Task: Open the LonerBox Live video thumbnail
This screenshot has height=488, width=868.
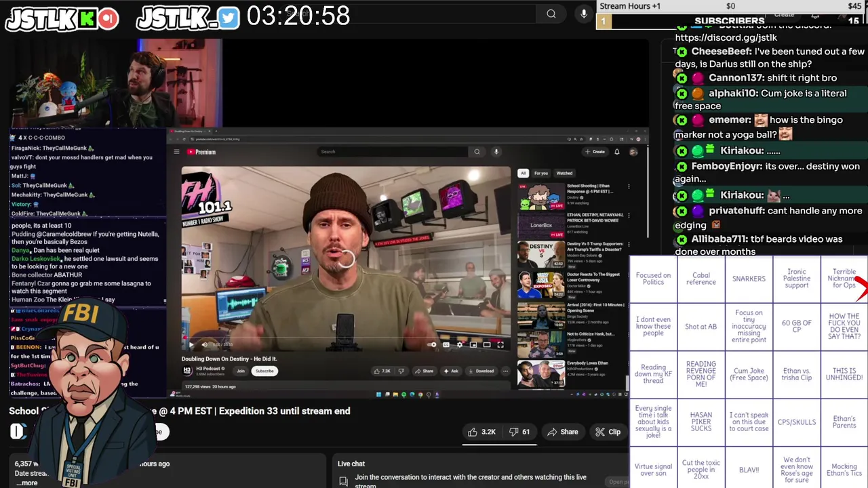Action: pyautogui.click(x=541, y=225)
